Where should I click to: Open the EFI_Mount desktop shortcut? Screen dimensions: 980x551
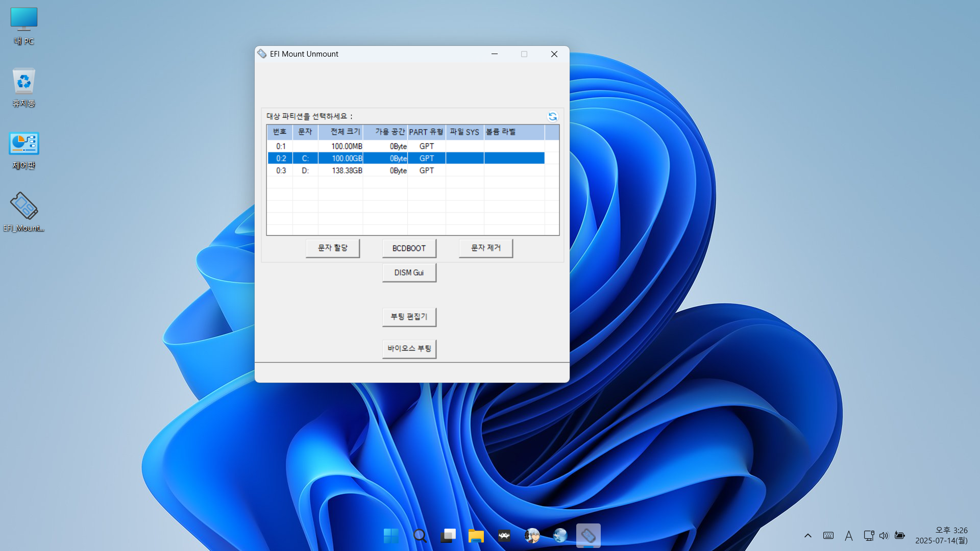pos(23,212)
